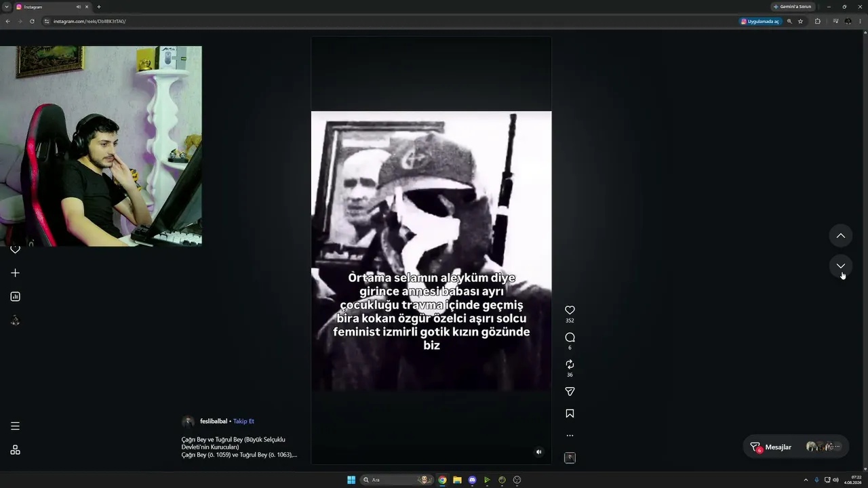Open the Windows Start menu
This screenshot has width=868, height=488.
(351, 480)
